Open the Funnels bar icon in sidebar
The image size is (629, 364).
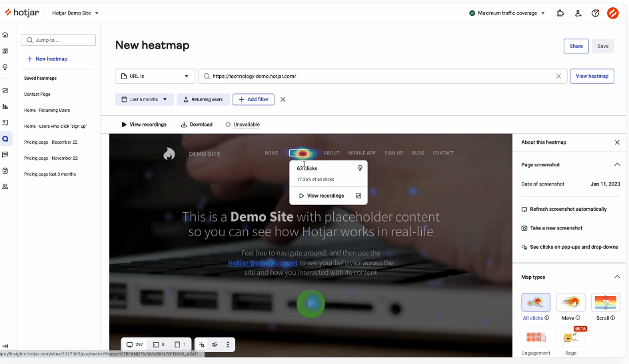(x=5, y=106)
